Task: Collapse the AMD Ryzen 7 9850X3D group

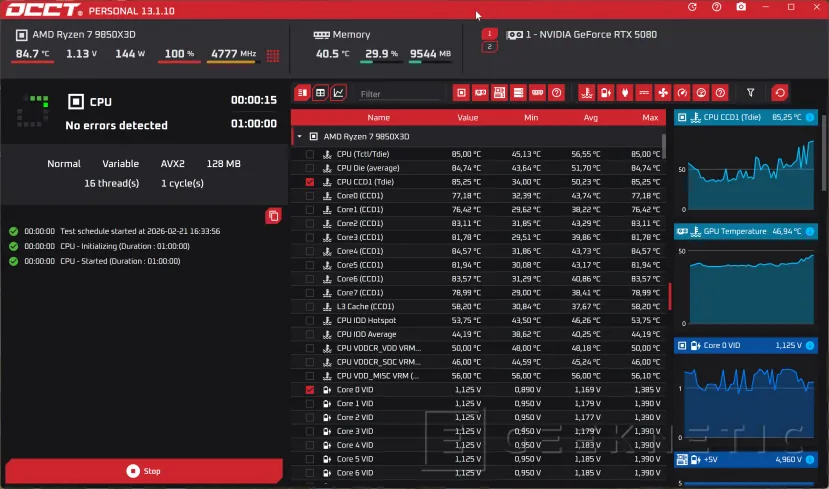Action: point(300,136)
